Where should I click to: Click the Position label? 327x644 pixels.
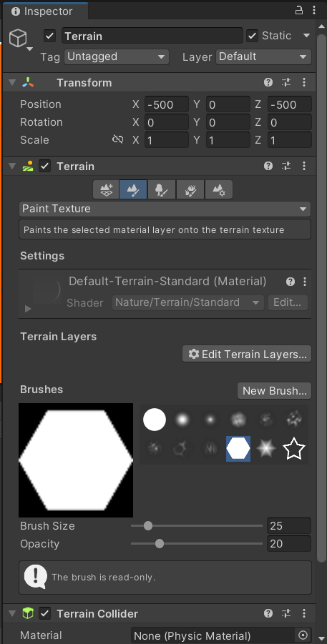(41, 104)
